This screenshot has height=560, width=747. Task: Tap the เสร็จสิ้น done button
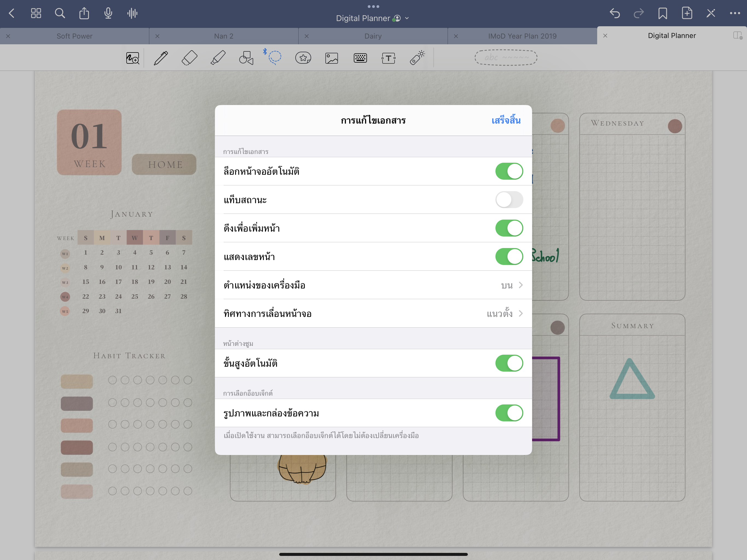coord(506,121)
